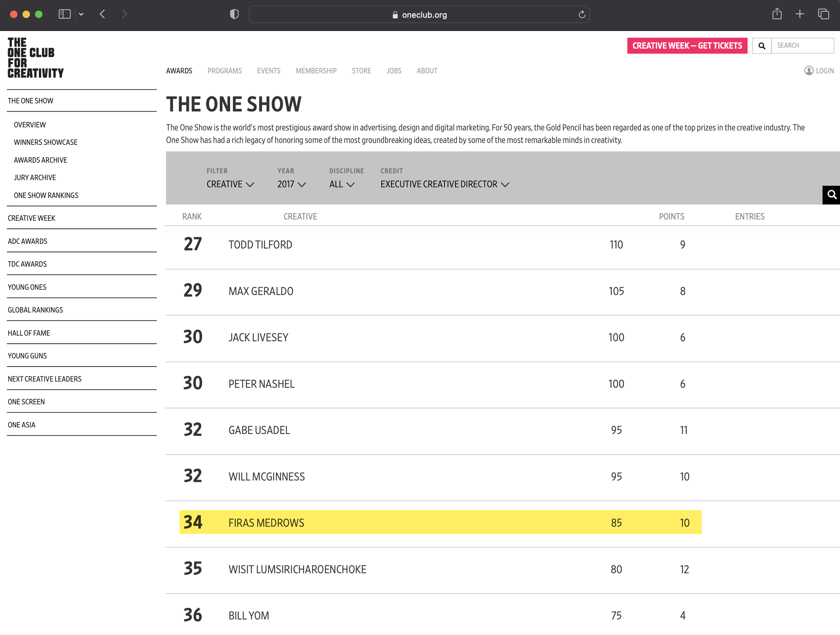840x635 pixels.
Task: Expand the Filter Creative dropdown
Action: click(230, 184)
